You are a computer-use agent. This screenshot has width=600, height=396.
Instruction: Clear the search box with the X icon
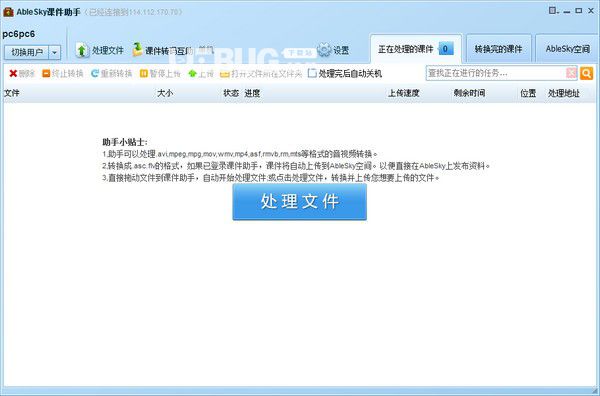571,73
